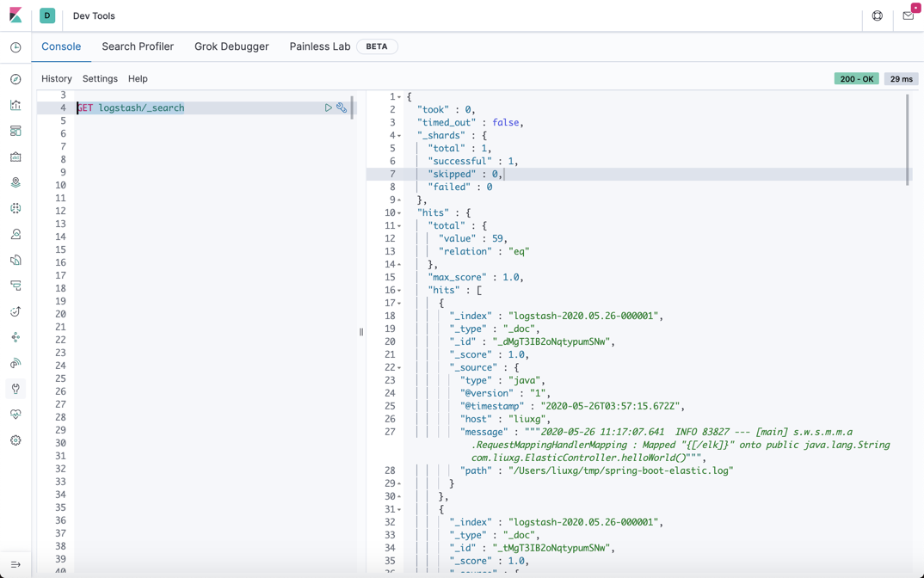Open the Grok Debugger tab

click(231, 46)
